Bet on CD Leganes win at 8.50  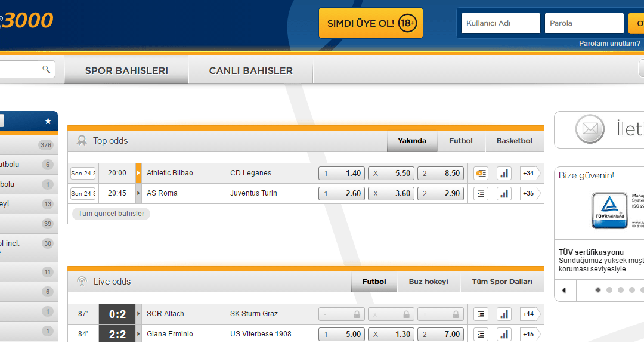click(441, 174)
